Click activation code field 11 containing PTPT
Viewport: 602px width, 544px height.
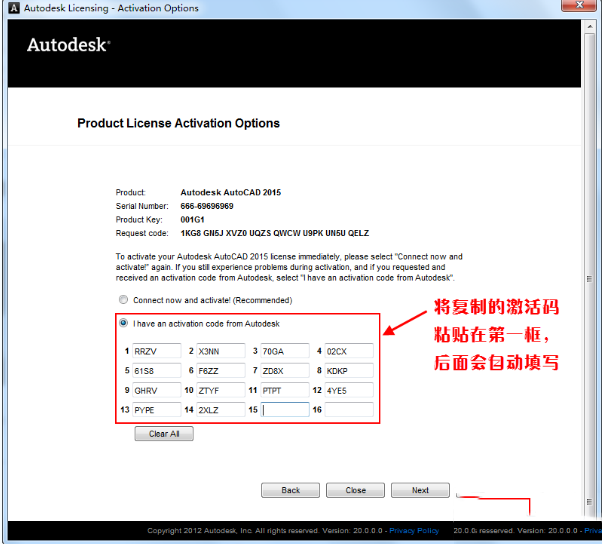[285, 390]
